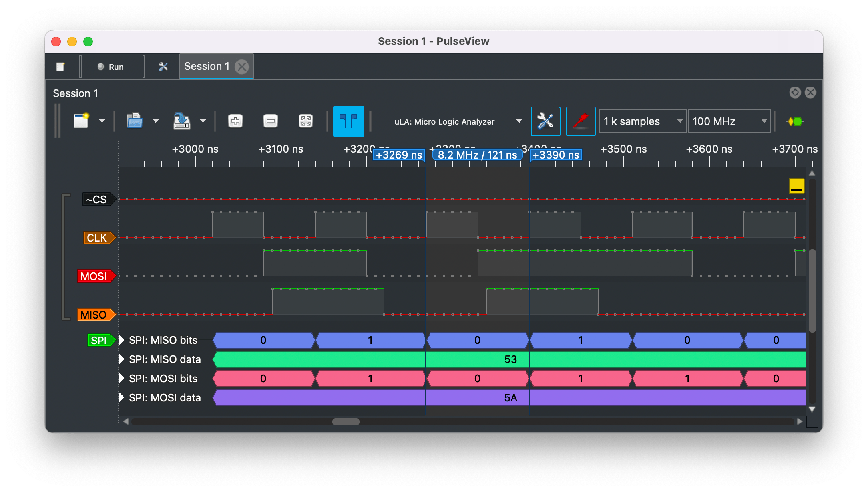Open the sample count dropdown
868x492 pixels.
[641, 121]
